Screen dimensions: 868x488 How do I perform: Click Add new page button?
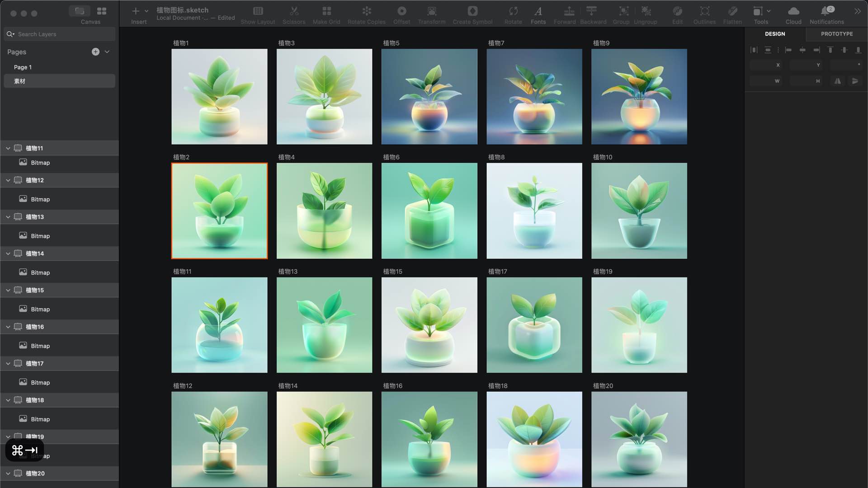95,52
